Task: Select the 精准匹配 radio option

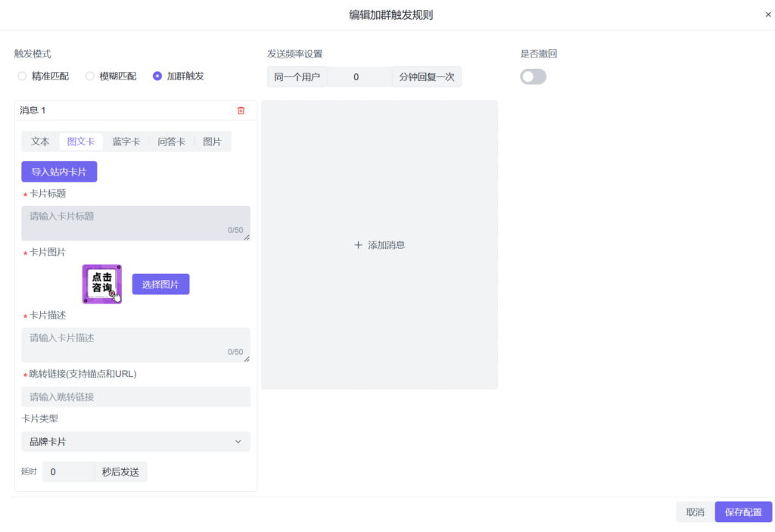Action: (x=23, y=76)
